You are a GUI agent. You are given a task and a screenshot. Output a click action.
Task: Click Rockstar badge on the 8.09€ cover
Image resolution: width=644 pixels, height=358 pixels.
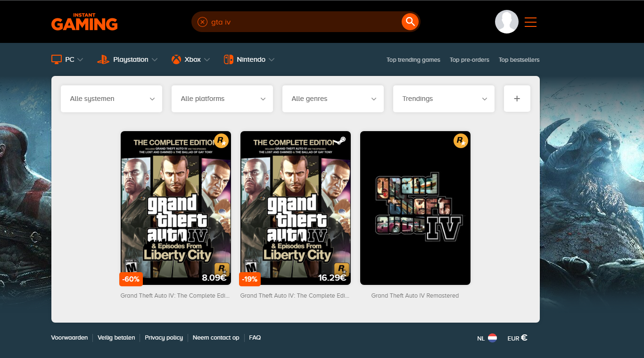coord(221,141)
